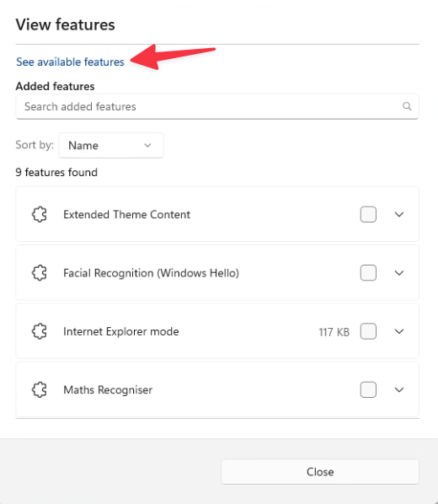438x504 pixels.
Task: Click the Maths Recogniser label
Action: pos(108,390)
